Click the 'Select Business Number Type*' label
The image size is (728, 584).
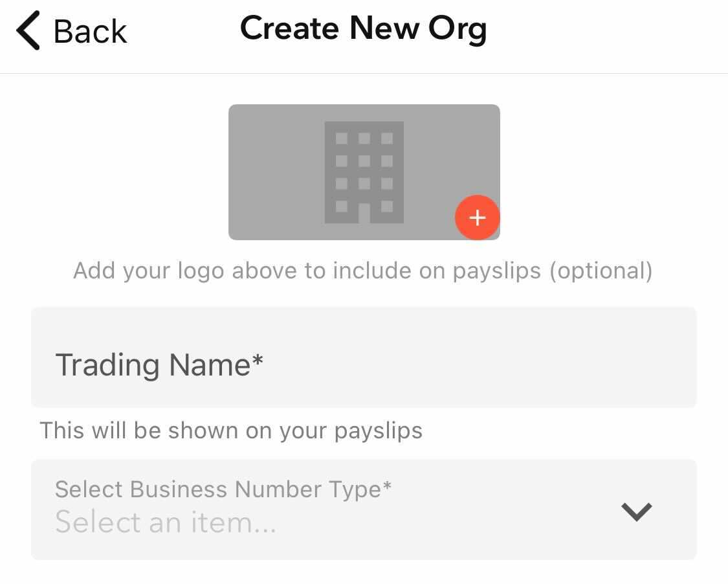pyautogui.click(x=223, y=489)
